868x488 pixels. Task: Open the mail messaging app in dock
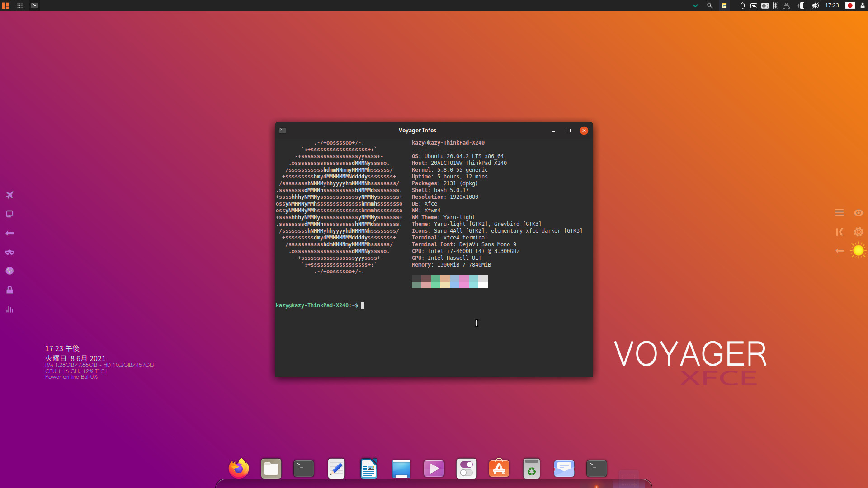click(x=564, y=469)
